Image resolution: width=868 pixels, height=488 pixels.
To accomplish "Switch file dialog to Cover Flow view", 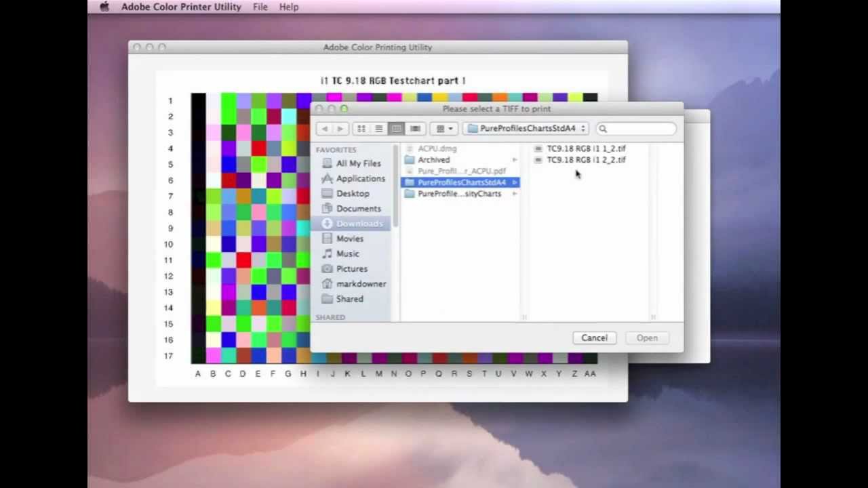I will tap(415, 129).
